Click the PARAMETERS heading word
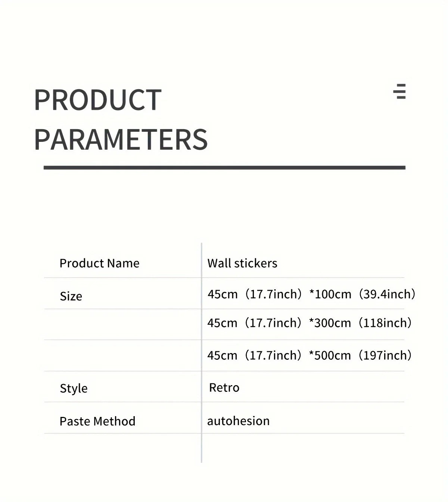This screenshot has height=502, width=448. 121,140
